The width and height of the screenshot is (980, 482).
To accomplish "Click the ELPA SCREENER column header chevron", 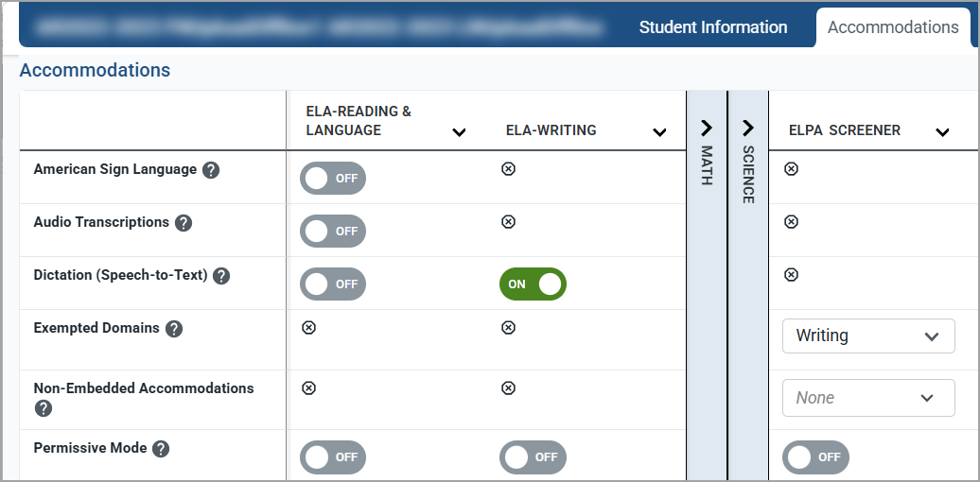I will [942, 131].
